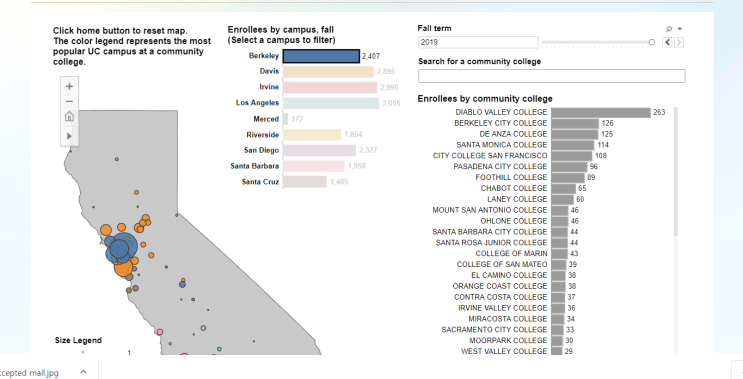743x379 pixels.
Task: Select the De Anza College bar
Action: (575, 134)
